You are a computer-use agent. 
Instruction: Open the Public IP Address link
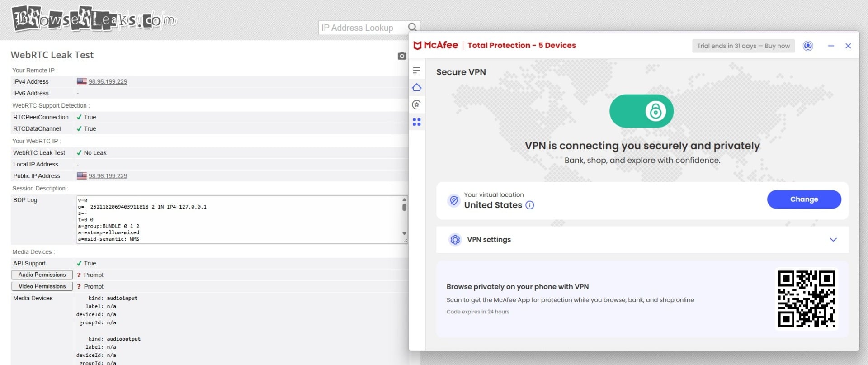click(x=108, y=176)
